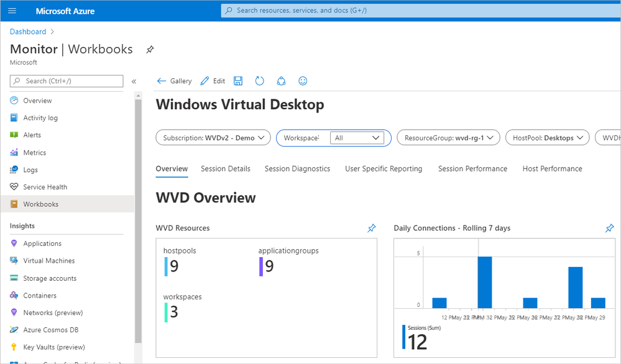Expand the Dashboard breadcrumb chevron
The width and height of the screenshot is (621, 364).
pyautogui.click(x=52, y=32)
